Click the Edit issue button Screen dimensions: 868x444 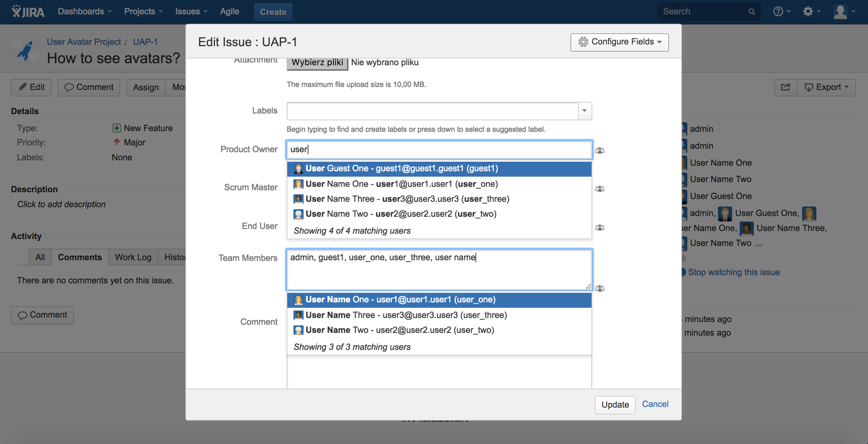point(32,87)
